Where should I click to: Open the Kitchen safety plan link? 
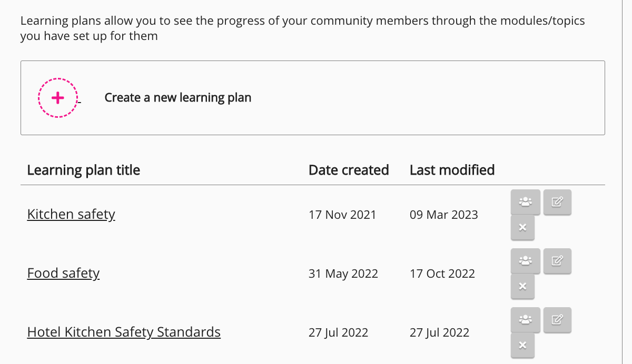71,215
